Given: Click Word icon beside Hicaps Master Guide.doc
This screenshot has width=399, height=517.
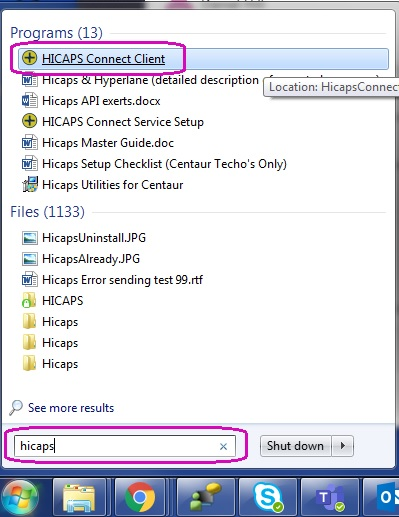Looking at the screenshot, I should point(29,142).
